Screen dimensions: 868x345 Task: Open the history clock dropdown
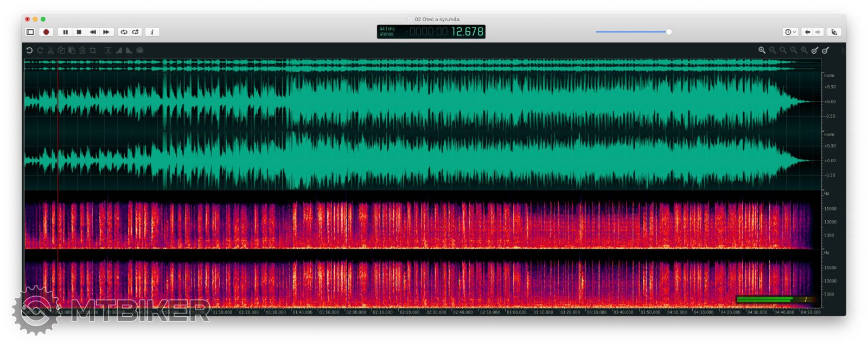point(790,32)
